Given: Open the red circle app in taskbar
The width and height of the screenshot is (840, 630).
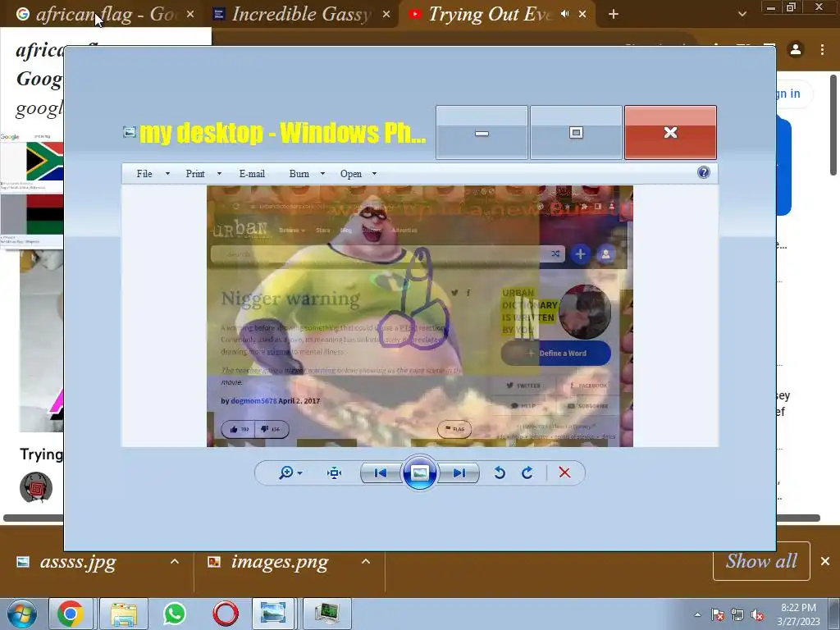Looking at the screenshot, I should (225, 614).
